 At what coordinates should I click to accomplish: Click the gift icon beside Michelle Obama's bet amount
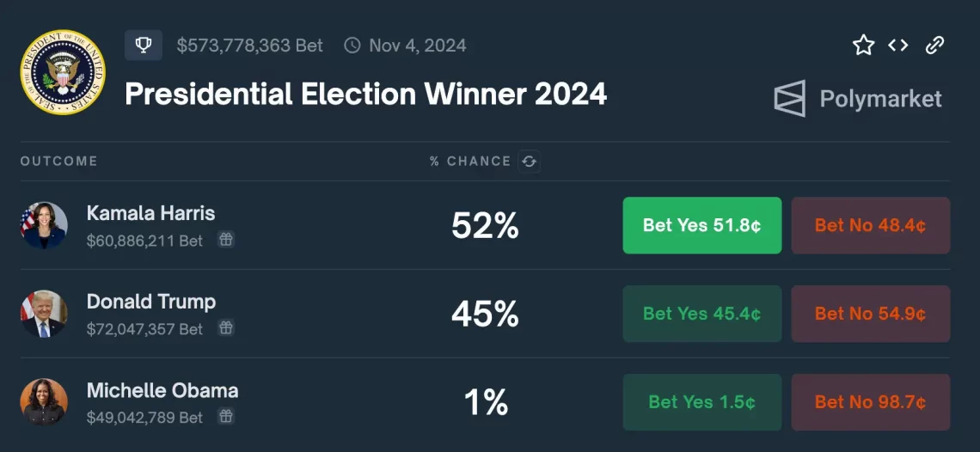tap(225, 417)
